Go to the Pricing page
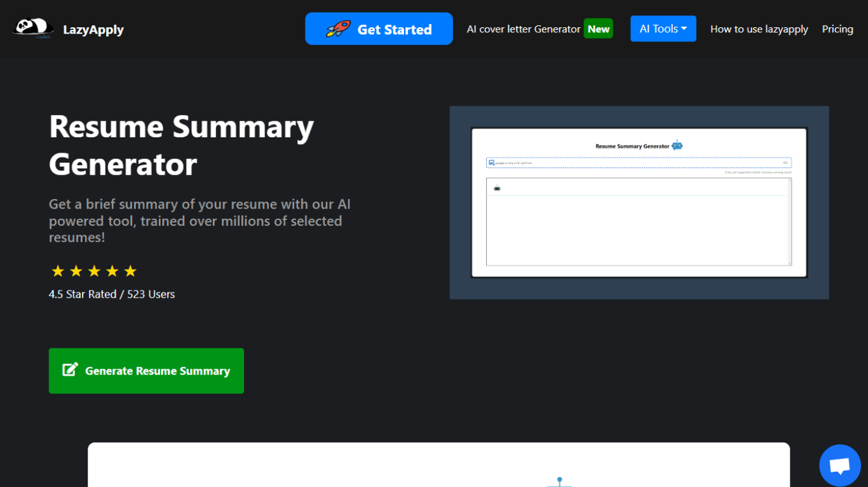Viewport: 868px width, 487px height. tap(837, 29)
